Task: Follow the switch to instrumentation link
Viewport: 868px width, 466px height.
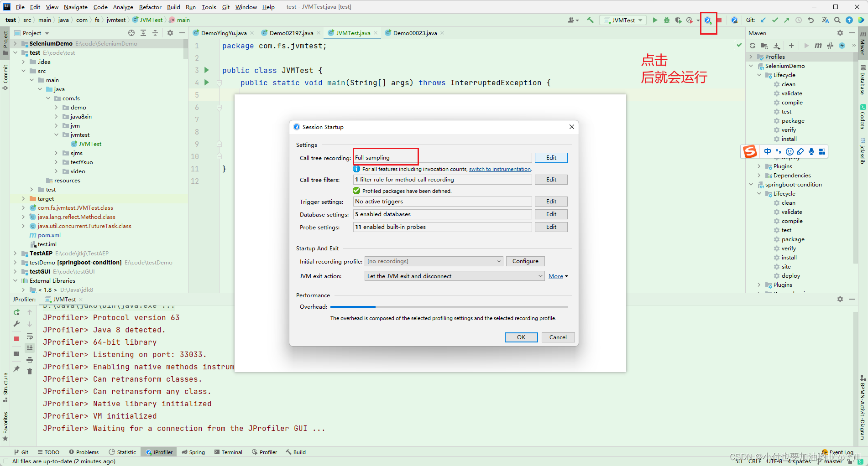Action: click(500, 169)
